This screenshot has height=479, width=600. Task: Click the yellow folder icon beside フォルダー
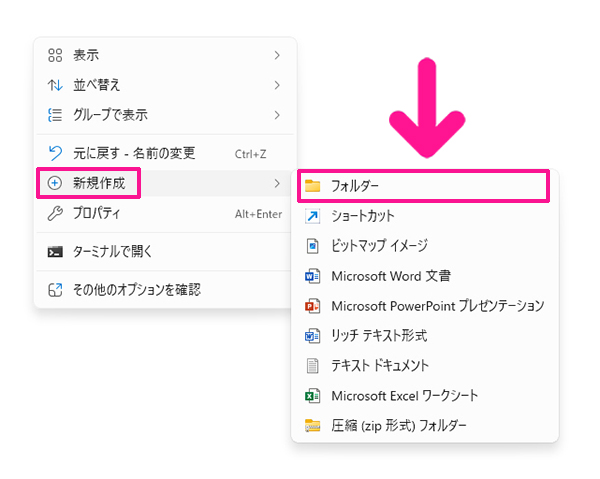(x=312, y=186)
